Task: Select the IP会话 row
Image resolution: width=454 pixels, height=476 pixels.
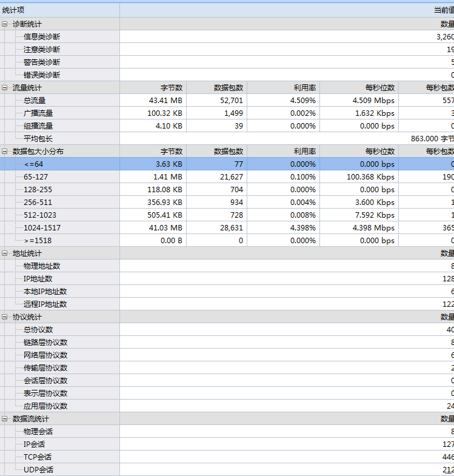Action: 227,444
